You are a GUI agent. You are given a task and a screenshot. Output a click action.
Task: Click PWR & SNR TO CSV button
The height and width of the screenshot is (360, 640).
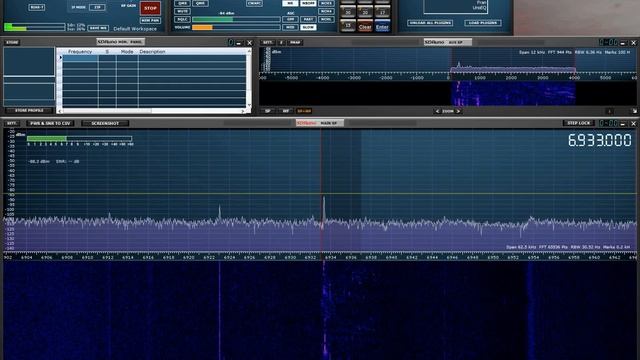pos(50,123)
